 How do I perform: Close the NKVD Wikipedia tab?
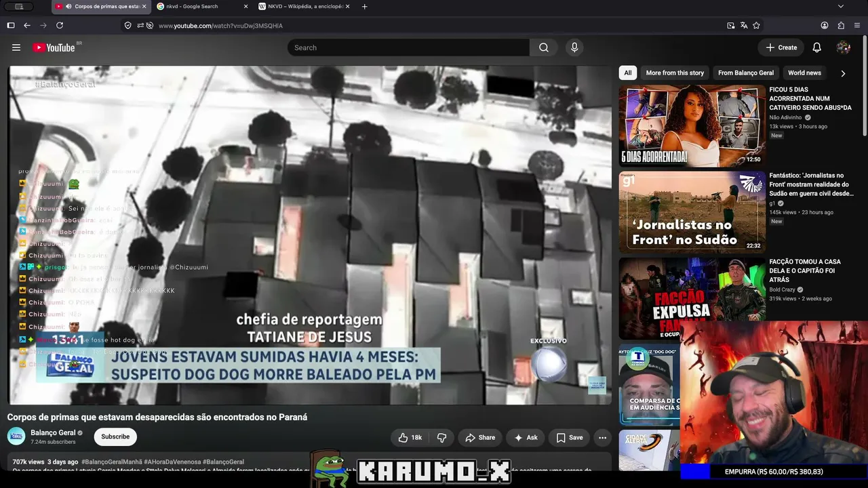coord(347,7)
